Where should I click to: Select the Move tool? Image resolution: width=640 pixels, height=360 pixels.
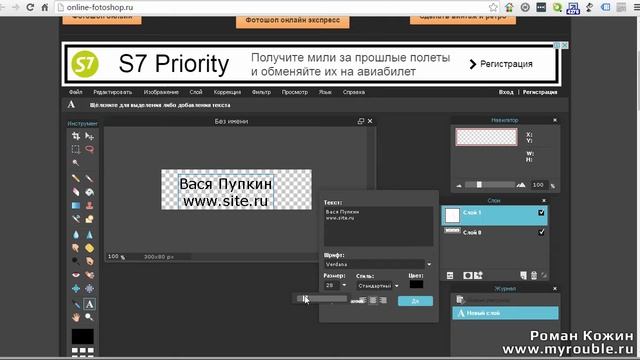point(89,136)
